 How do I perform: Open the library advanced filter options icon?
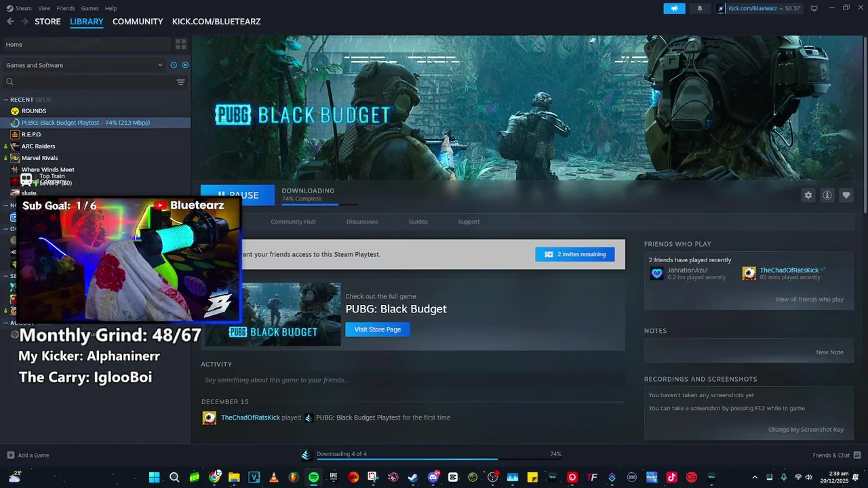tap(181, 82)
